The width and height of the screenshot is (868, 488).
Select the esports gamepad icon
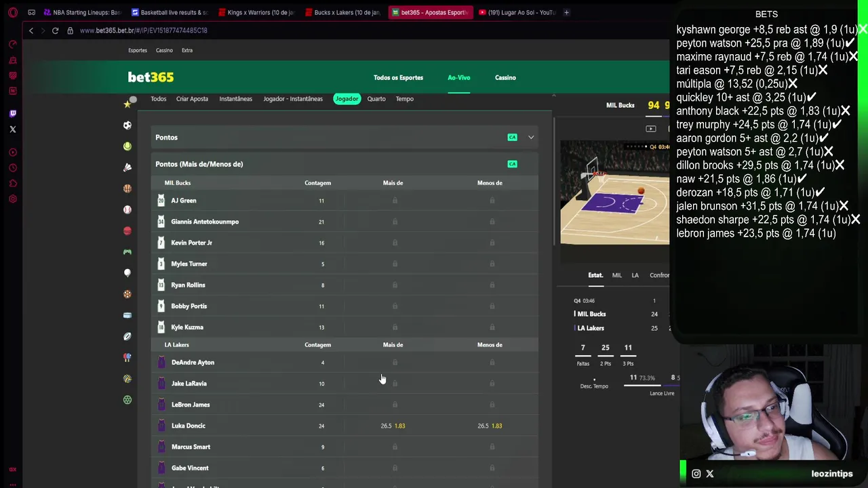[127, 252]
